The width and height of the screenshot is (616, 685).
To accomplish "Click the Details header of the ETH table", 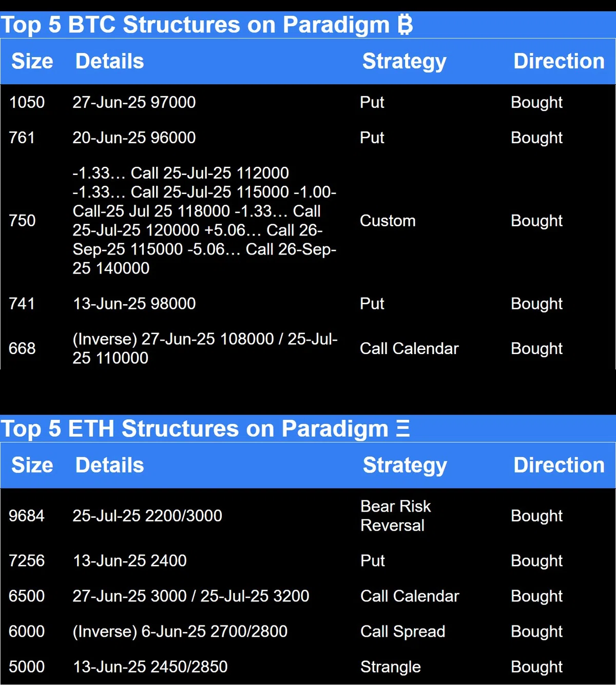I will tap(110, 465).
